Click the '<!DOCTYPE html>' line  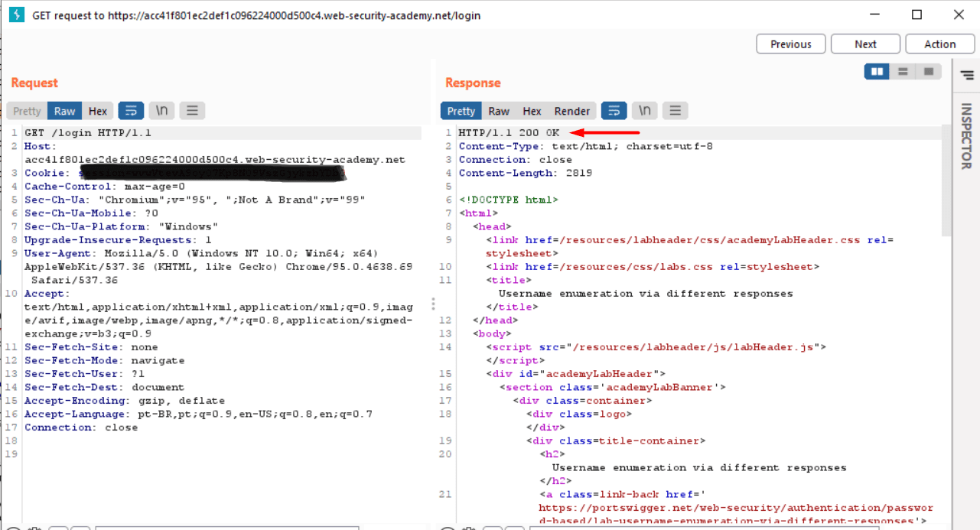(x=509, y=200)
